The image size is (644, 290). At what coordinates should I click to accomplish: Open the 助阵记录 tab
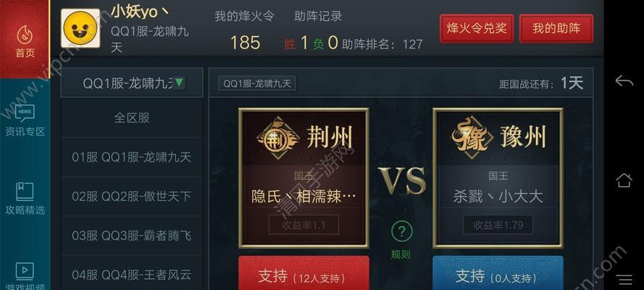pyautogui.click(x=318, y=17)
